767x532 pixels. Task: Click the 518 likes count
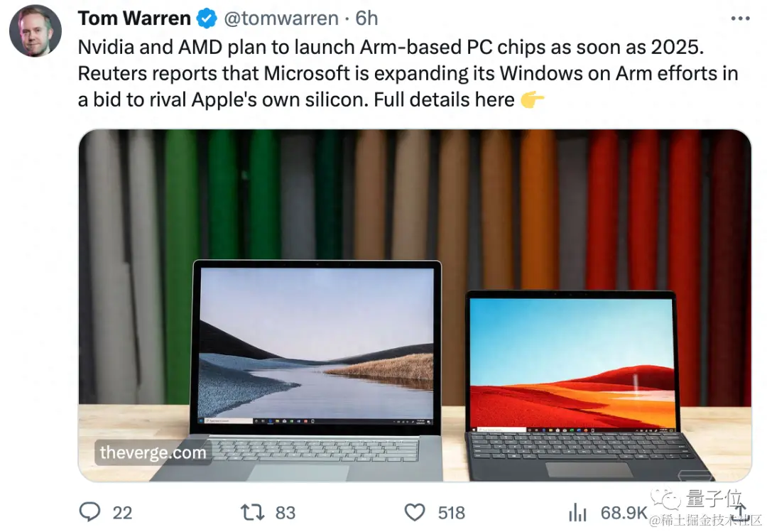point(451,513)
